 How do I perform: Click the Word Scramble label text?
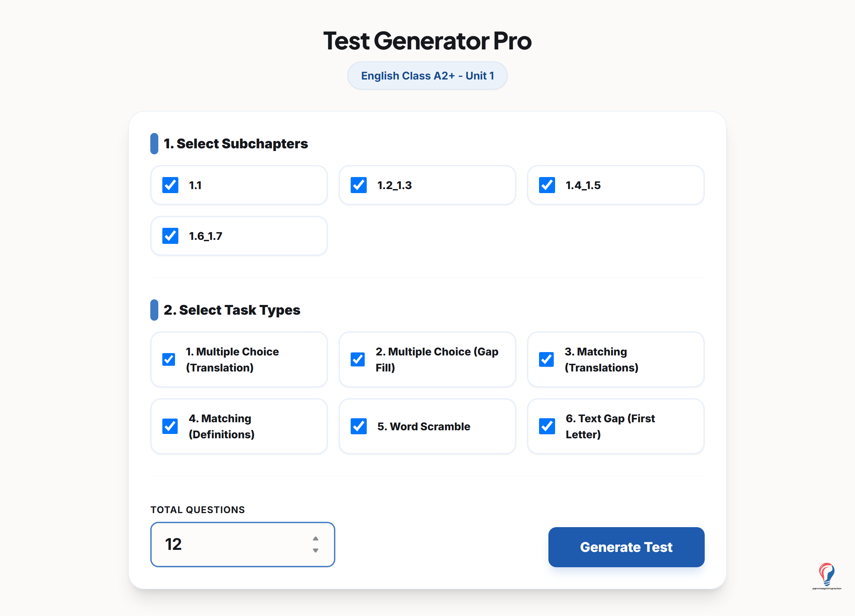tap(424, 426)
